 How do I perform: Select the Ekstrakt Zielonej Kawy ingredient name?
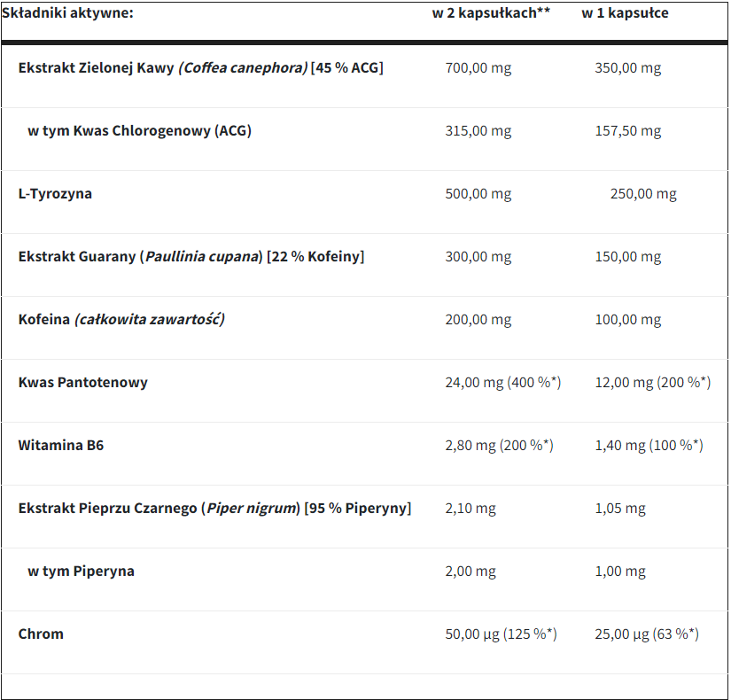[x=200, y=68]
